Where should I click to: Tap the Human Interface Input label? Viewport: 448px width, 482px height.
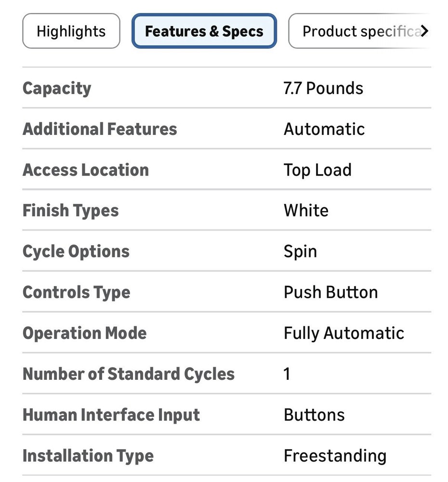pyautogui.click(x=111, y=415)
